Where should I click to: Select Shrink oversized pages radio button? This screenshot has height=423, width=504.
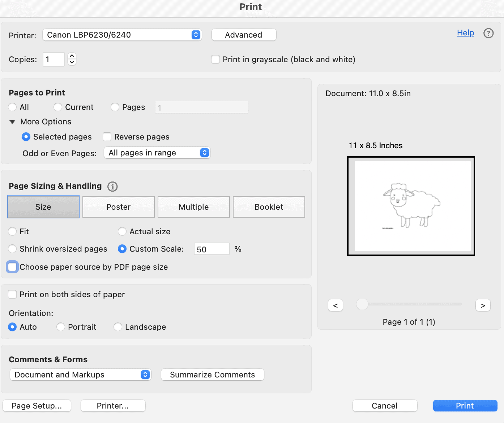coord(12,249)
